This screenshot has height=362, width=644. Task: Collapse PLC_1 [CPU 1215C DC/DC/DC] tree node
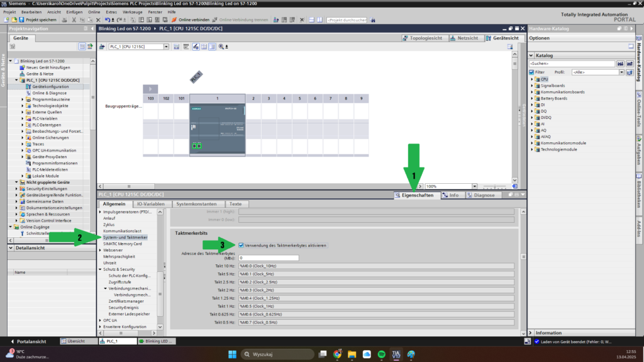coord(16,80)
